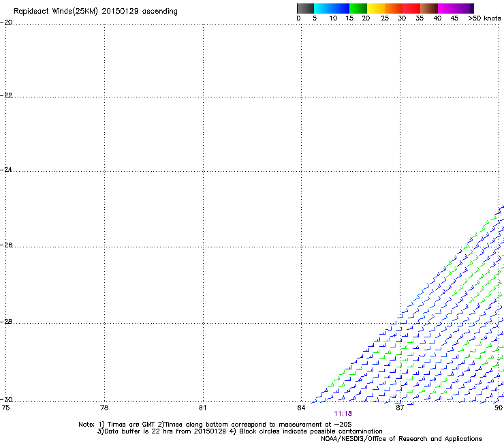Click the longitude label '81'
This screenshot has width=504, height=443.
click(202, 408)
